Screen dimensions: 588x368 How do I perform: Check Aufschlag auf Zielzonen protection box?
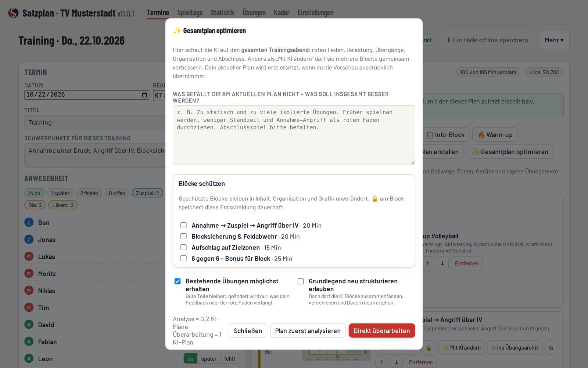[x=183, y=247]
